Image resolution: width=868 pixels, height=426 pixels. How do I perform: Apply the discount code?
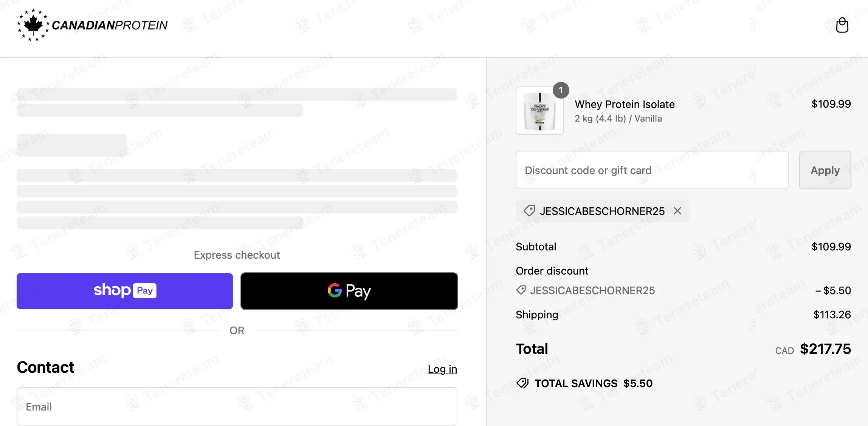(x=825, y=170)
